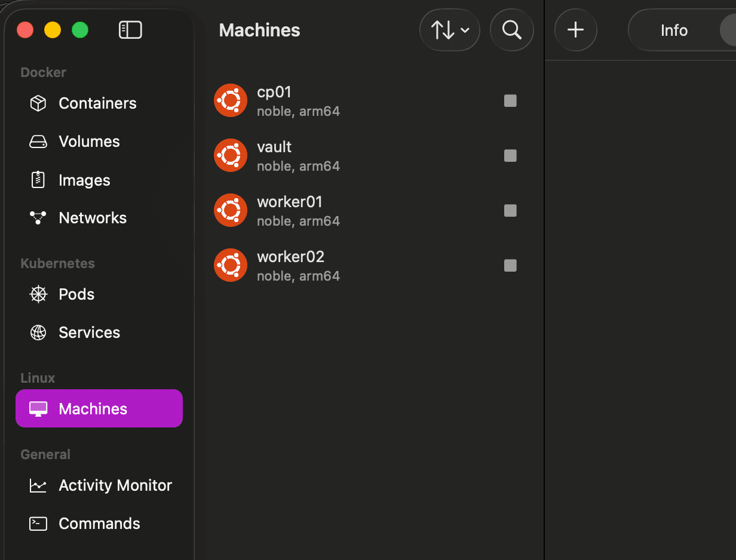Click the Activity Monitor chart icon
This screenshot has width=736, height=560.
(38, 485)
